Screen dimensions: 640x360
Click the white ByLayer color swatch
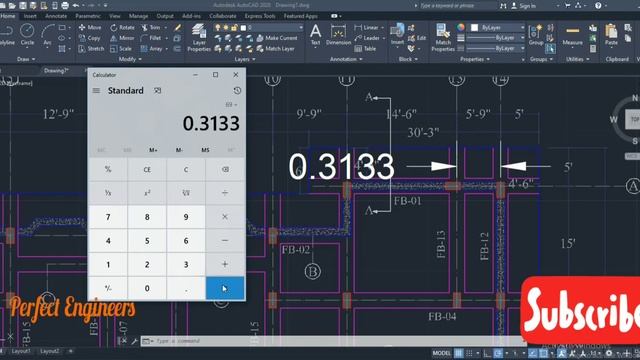tap(474, 27)
